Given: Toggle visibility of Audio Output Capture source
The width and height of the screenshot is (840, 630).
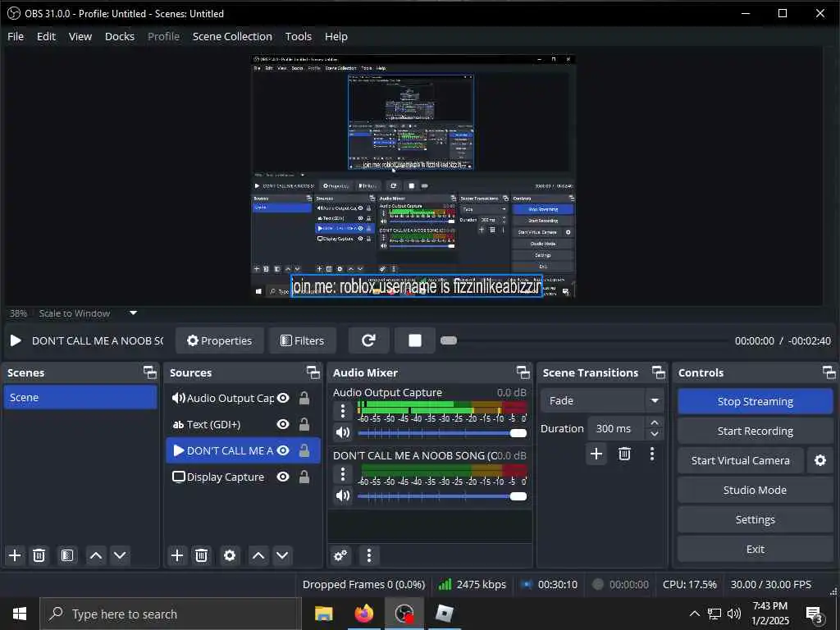Looking at the screenshot, I should coord(283,398).
